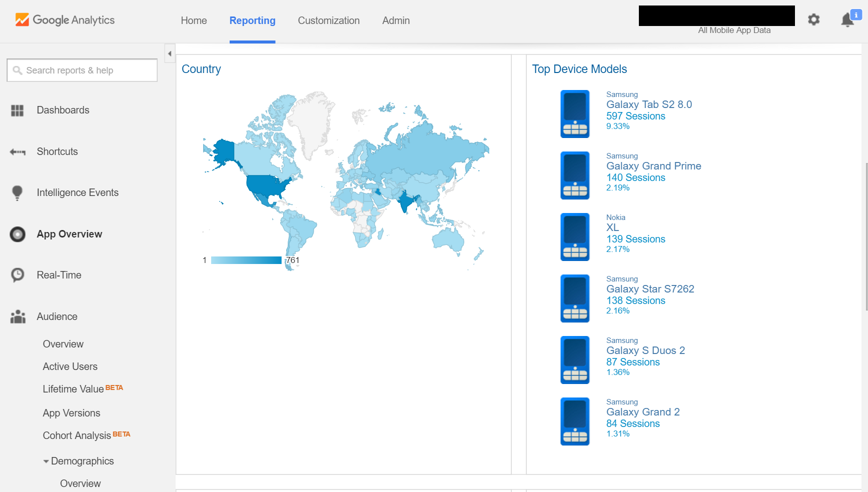868x492 pixels.
Task: Open Galaxy Star S7262 model link
Action: pyautogui.click(x=650, y=289)
